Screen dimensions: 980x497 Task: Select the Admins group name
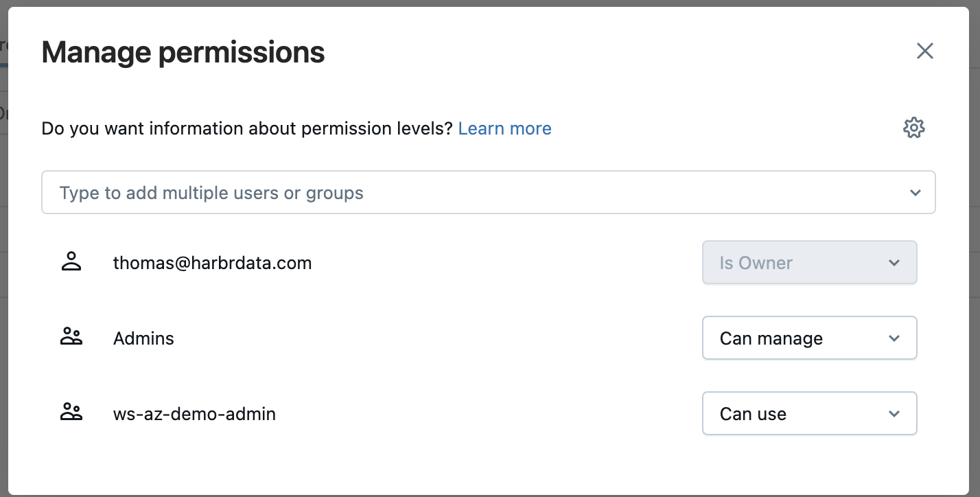(x=143, y=338)
